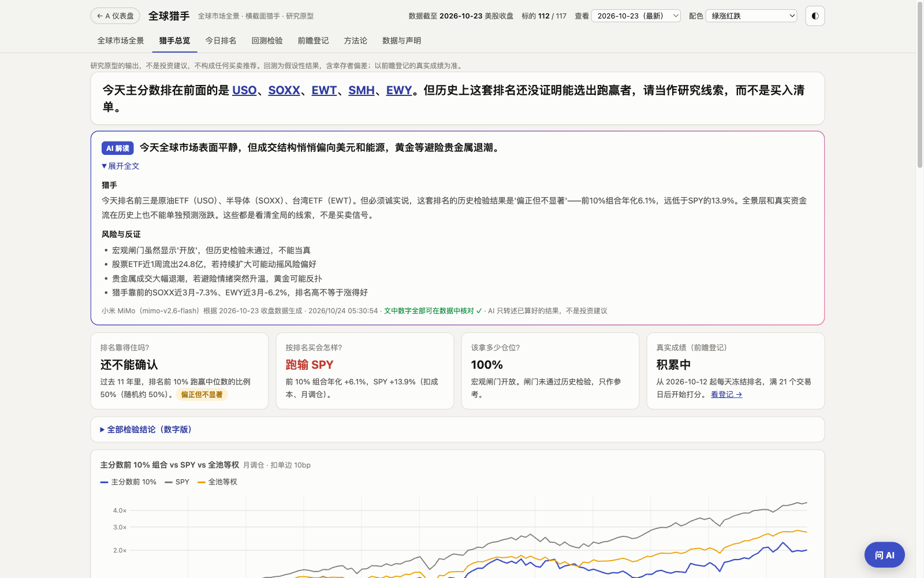Click the 全球猎手 page title

click(169, 16)
